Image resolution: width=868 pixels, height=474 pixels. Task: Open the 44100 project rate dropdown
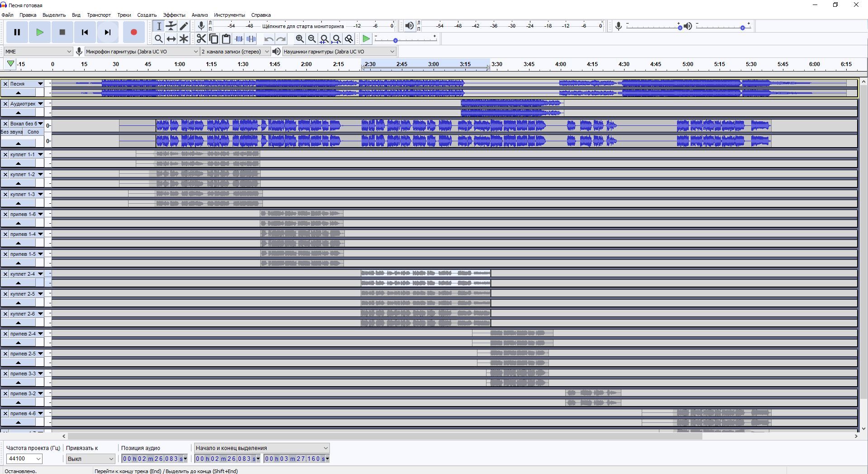[24, 459]
